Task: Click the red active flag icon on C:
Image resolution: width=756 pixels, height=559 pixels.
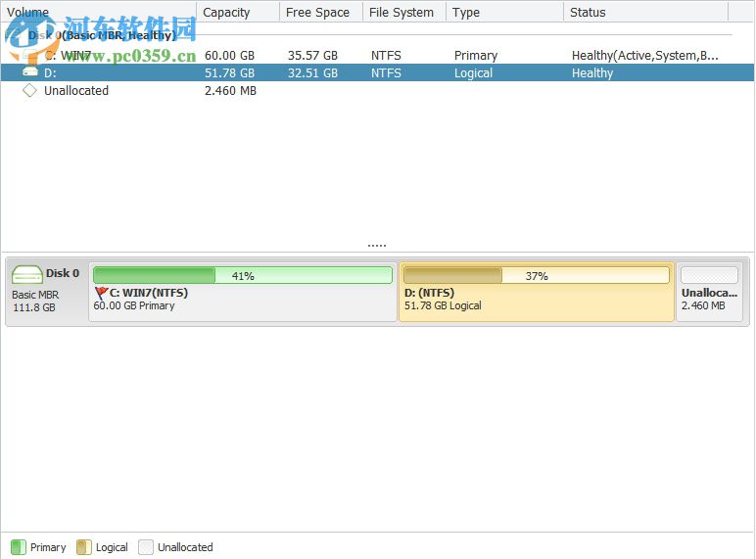Action: click(x=101, y=293)
